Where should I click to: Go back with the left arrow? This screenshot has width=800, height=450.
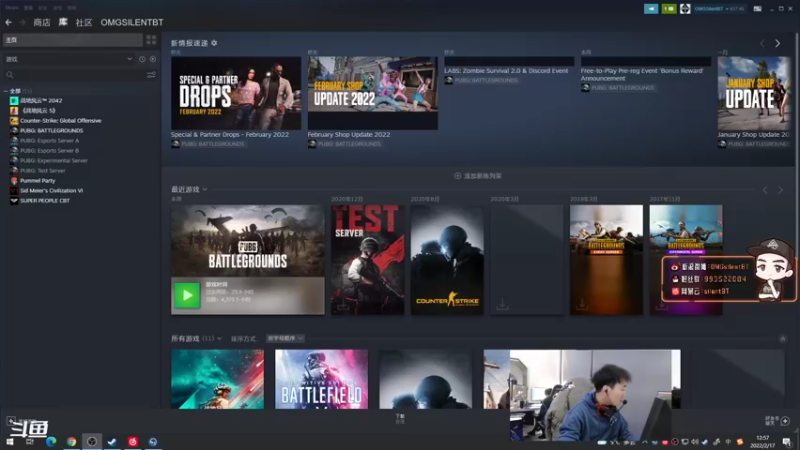pyautogui.click(x=9, y=22)
